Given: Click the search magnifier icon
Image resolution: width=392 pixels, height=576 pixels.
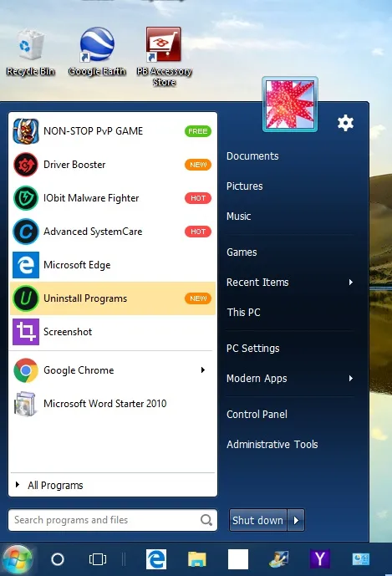Looking at the screenshot, I should tap(206, 520).
